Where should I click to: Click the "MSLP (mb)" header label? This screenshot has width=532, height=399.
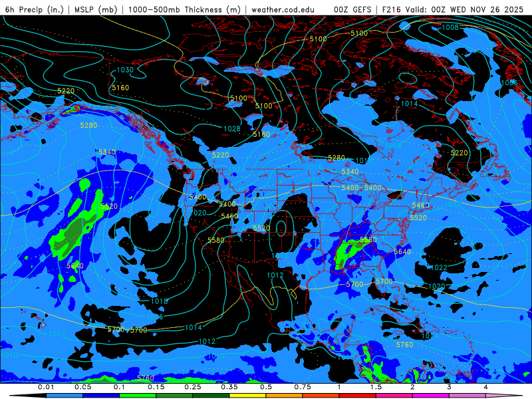pos(96,9)
